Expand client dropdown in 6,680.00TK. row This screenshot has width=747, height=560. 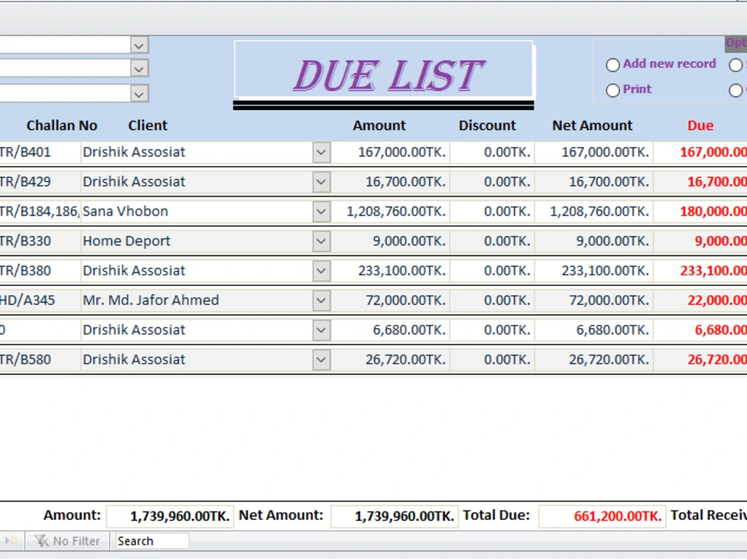[321, 330]
